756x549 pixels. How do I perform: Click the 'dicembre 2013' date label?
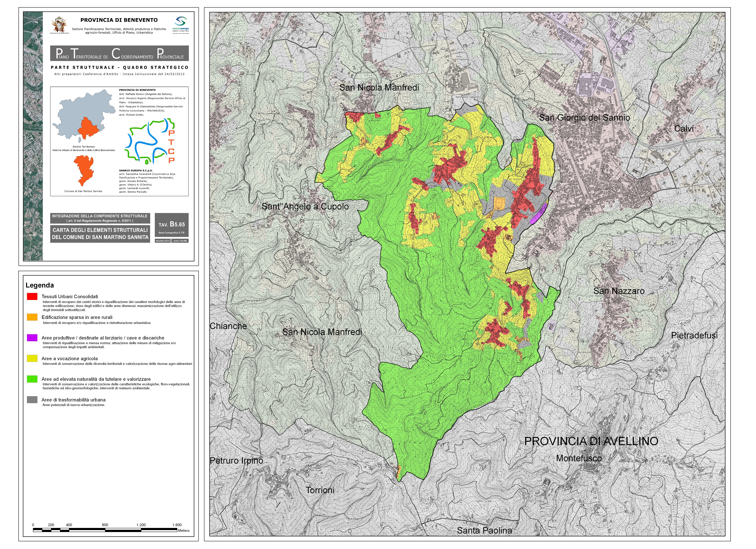[x=163, y=241]
